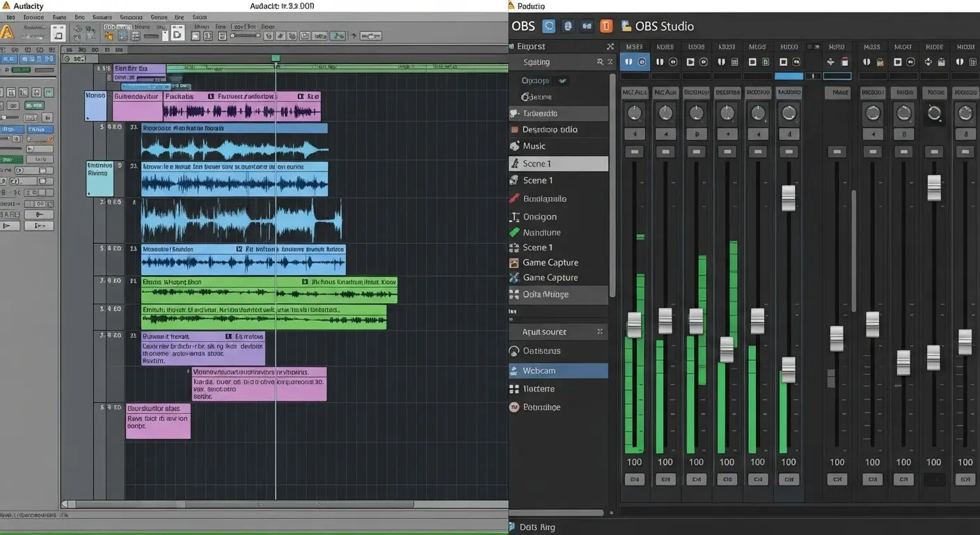Click the Audacity logo icon in the toolbar

[x=6, y=32]
